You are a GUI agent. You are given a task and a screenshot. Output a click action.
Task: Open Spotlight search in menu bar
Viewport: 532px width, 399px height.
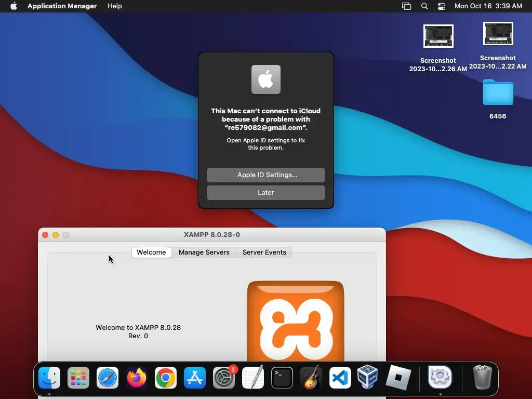click(424, 6)
